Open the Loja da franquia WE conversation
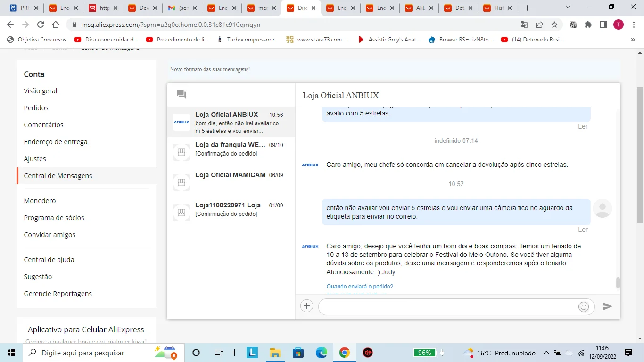 231,152
